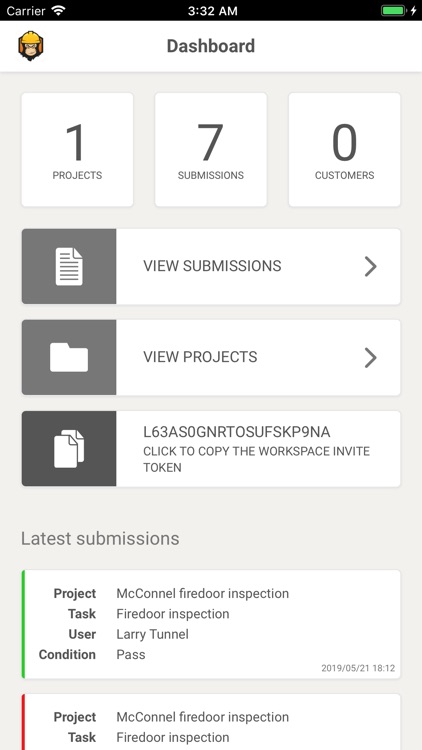This screenshot has height=750, width=422.
Task: Select the Projects count card
Action: point(77,150)
